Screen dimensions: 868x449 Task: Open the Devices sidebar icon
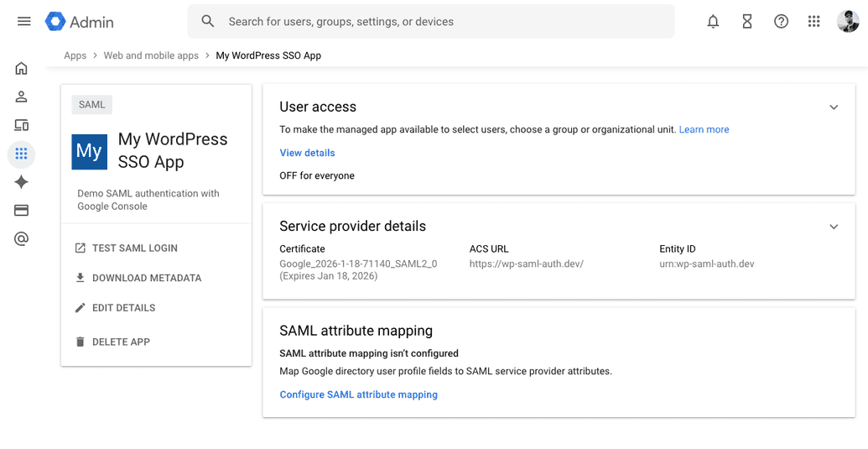21,126
